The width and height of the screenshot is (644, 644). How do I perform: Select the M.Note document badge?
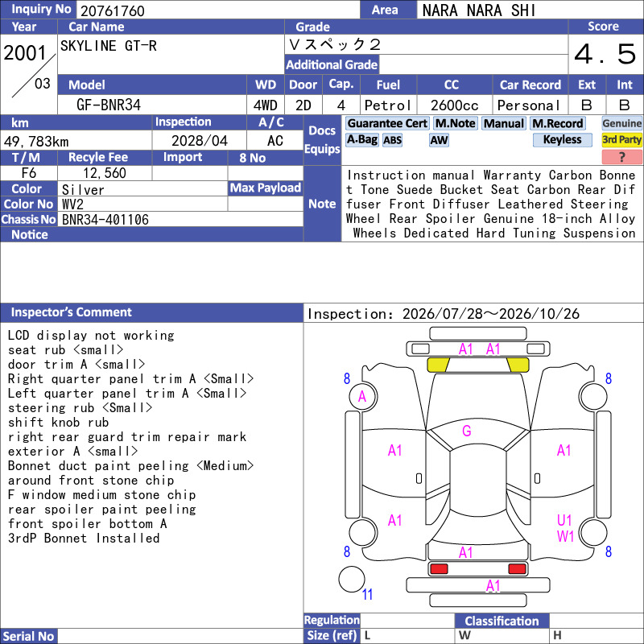click(x=455, y=123)
